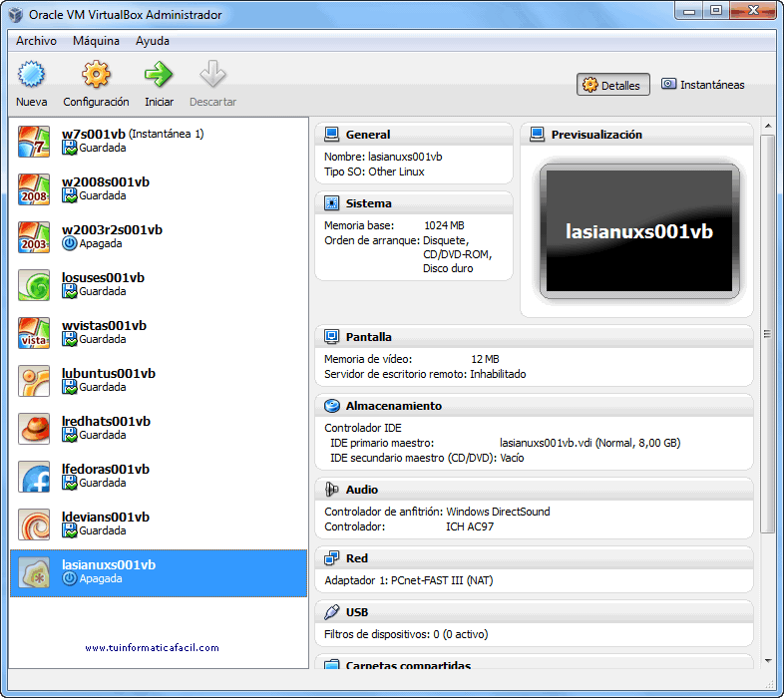Click the details pane scroll down arrow
The height and width of the screenshot is (698, 784).
pyautogui.click(x=767, y=660)
